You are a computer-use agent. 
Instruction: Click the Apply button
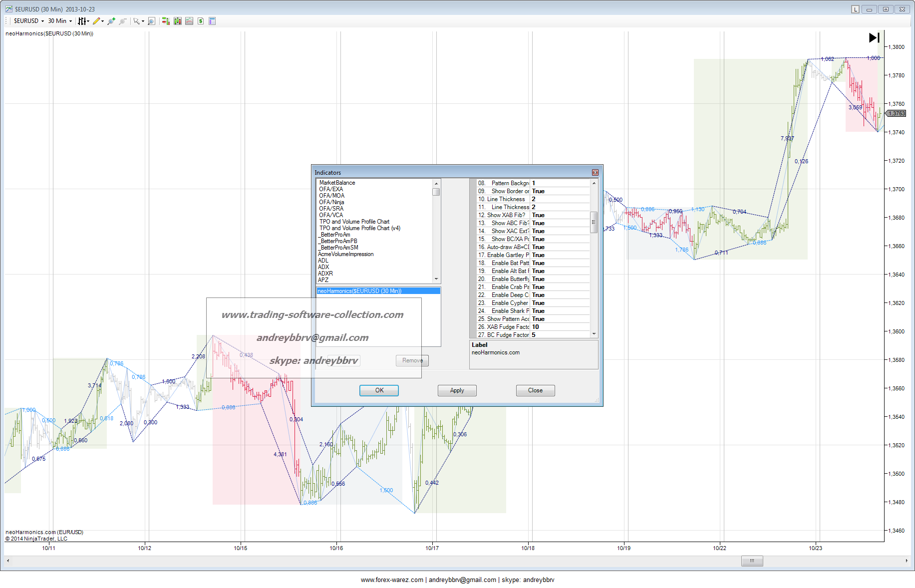pos(457,390)
